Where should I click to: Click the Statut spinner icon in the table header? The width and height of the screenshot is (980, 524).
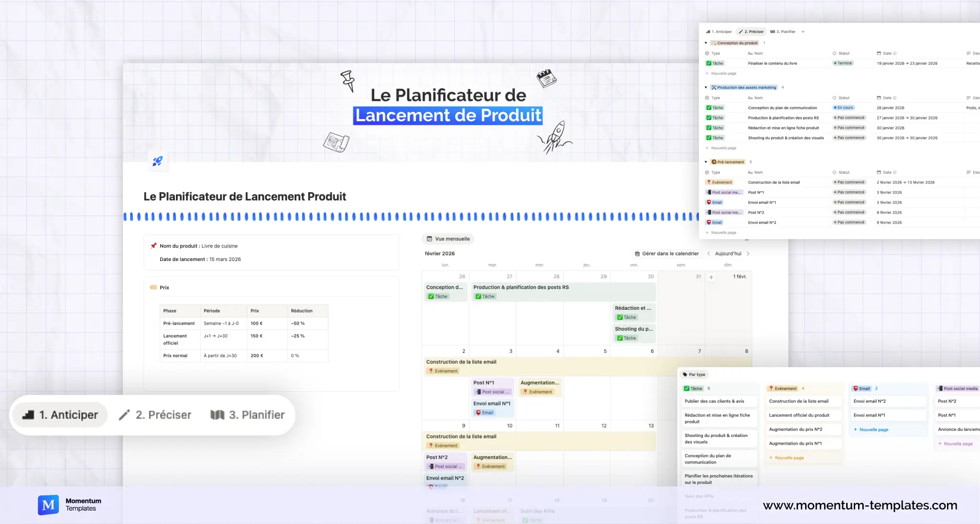tap(834, 53)
